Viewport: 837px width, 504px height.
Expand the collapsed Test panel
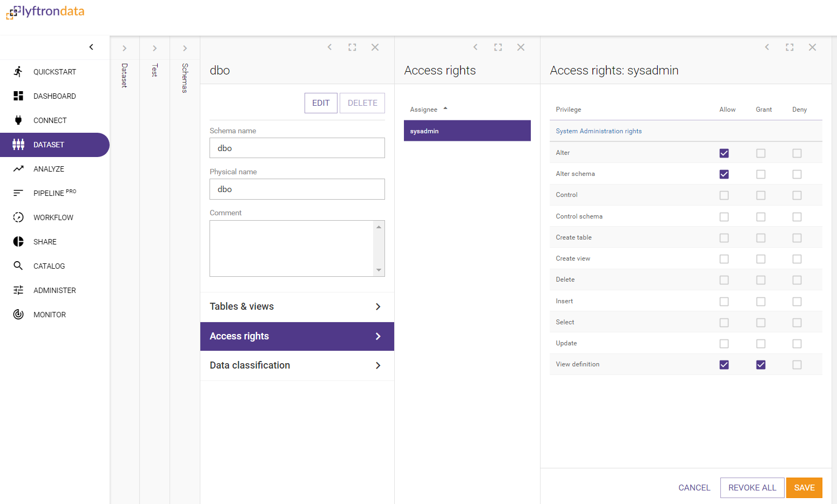pos(154,48)
